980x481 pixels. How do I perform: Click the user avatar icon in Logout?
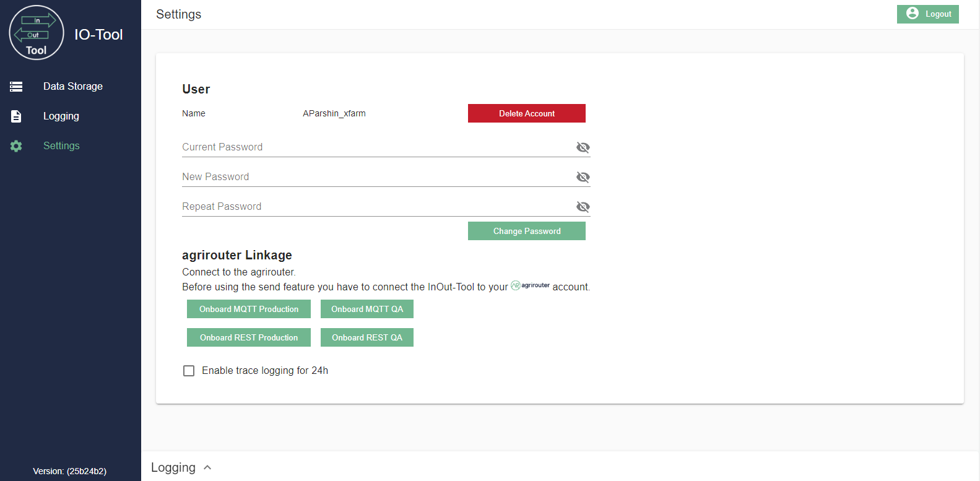point(913,13)
